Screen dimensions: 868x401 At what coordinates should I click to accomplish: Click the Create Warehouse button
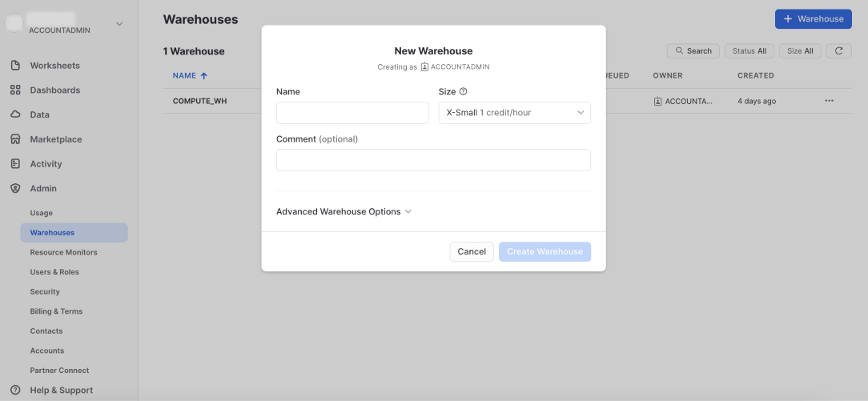545,252
